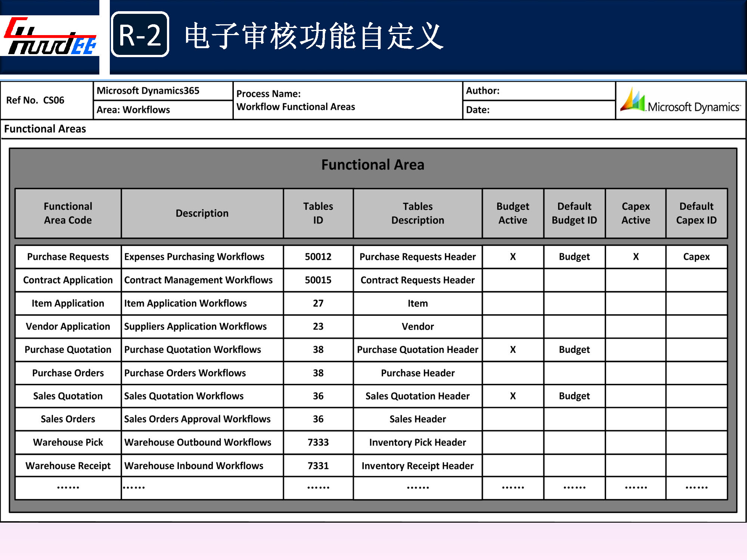Click table ID 50012 cell
This screenshot has height=560, width=747.
[x=318, y=257]
